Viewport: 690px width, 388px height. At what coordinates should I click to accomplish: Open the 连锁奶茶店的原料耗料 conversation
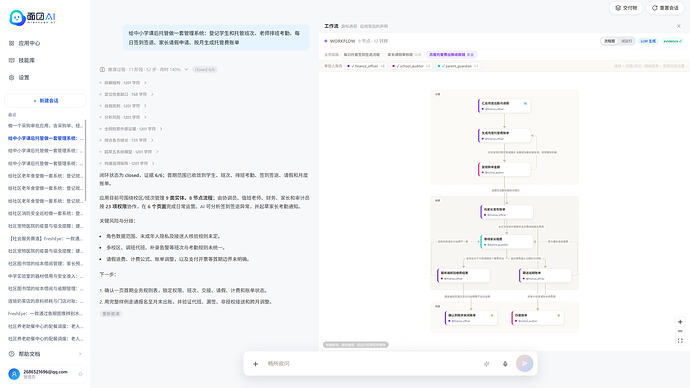pyautogui.click(x=45, y=301)
